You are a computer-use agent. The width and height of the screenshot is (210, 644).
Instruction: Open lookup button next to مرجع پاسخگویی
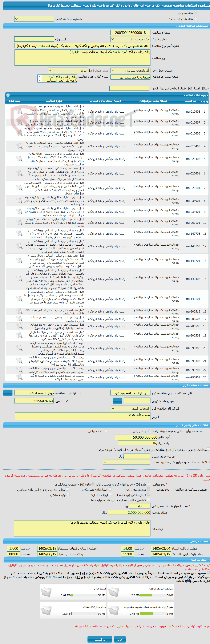(117, 401)
